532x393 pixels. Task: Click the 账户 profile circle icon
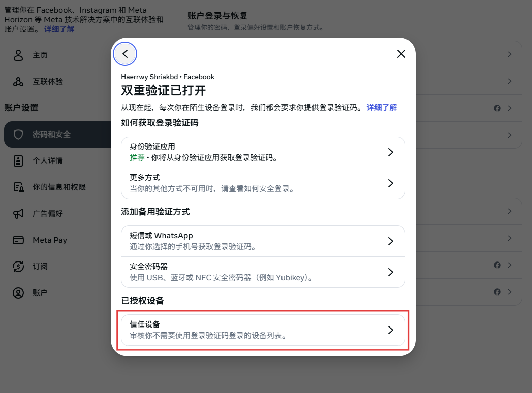pos(18,293)
